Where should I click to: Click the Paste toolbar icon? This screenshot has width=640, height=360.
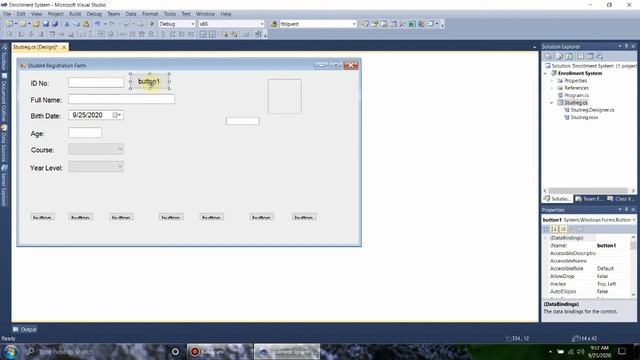pyautogui.click(x=86, y=24)
